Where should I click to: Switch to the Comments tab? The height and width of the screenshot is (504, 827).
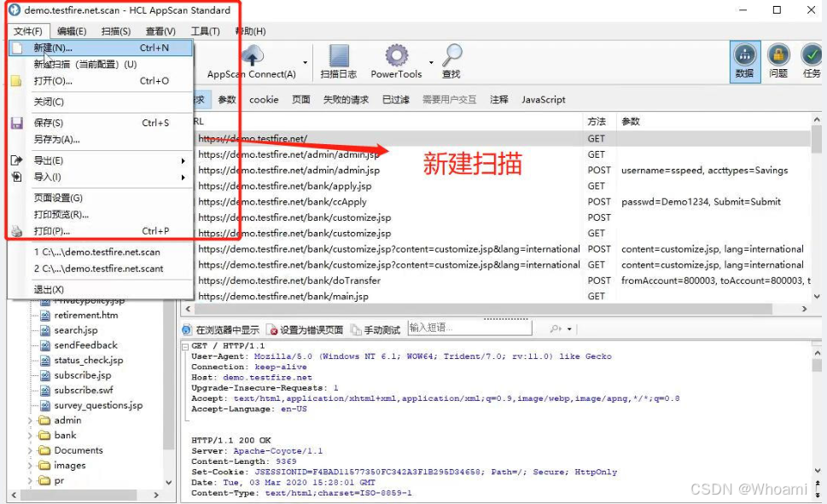(x=499, y=100)
